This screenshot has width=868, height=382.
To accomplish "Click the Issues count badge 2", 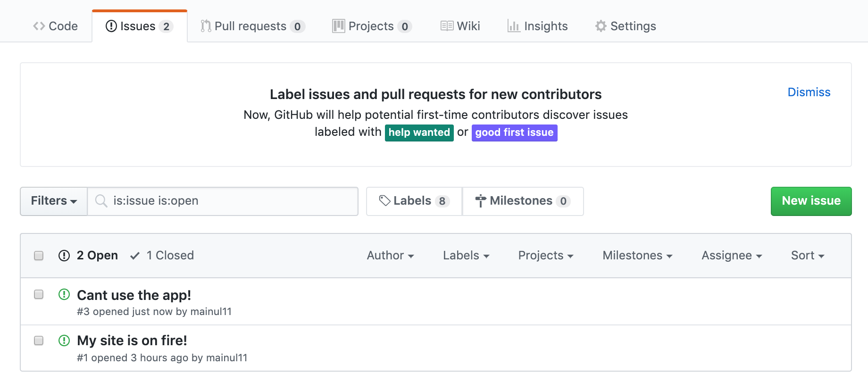I will pyautogui.click(x=166, y=26).
